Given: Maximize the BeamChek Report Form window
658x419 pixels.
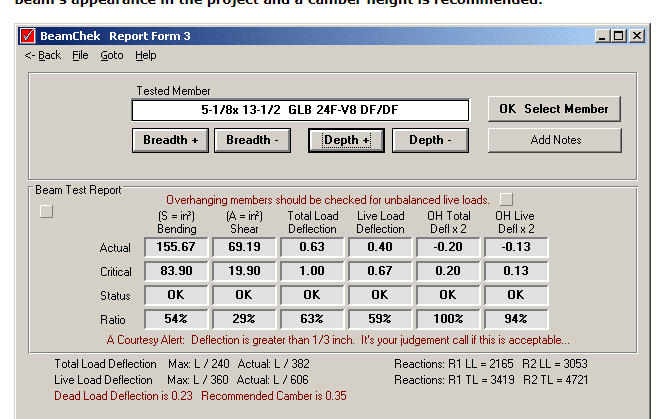Looking at the screenshot, I should click(x=619, y=36).
